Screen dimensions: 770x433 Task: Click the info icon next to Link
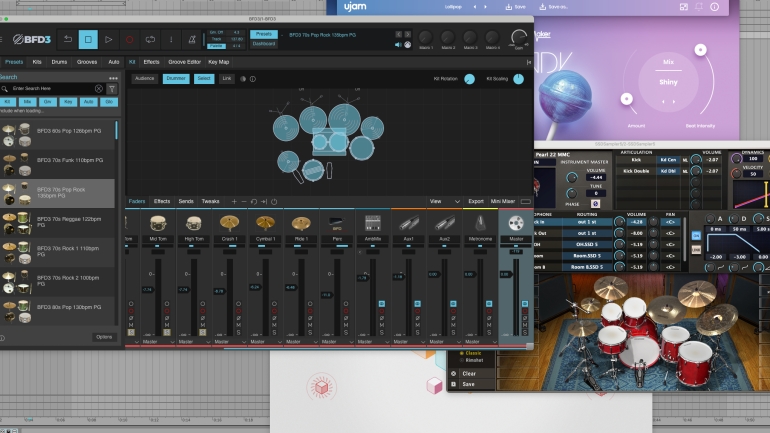pyautogui.click(x=253, y=79)
